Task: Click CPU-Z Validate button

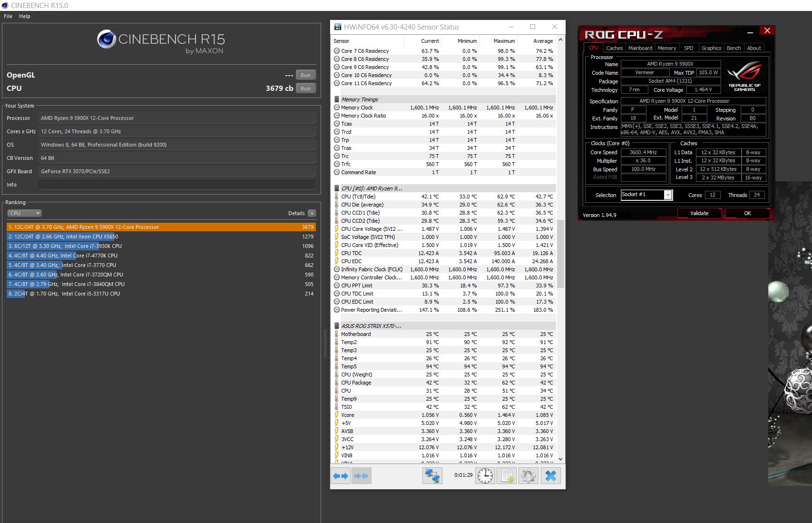Action: click(699, 213)
